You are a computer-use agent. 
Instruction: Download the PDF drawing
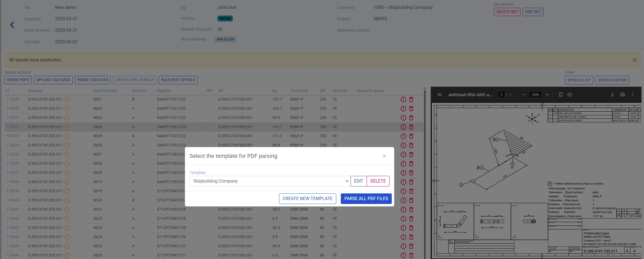(612, 94)
